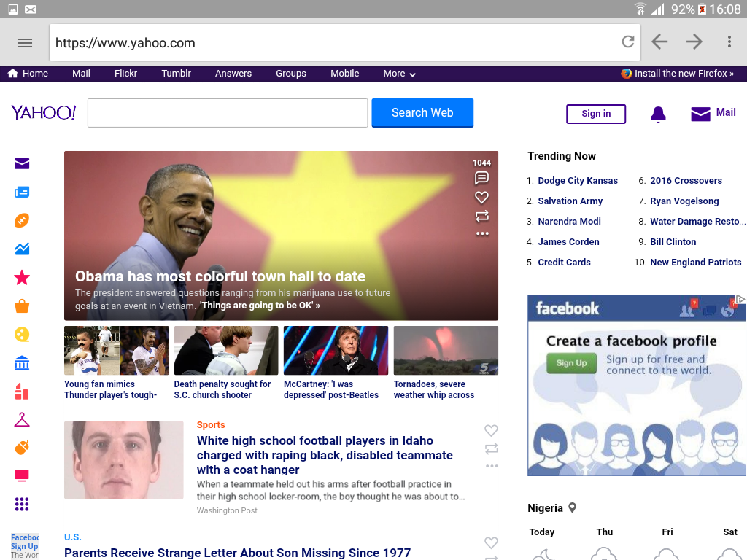
Task: Click the Yahoo search text field
Action: click(228, 113)
